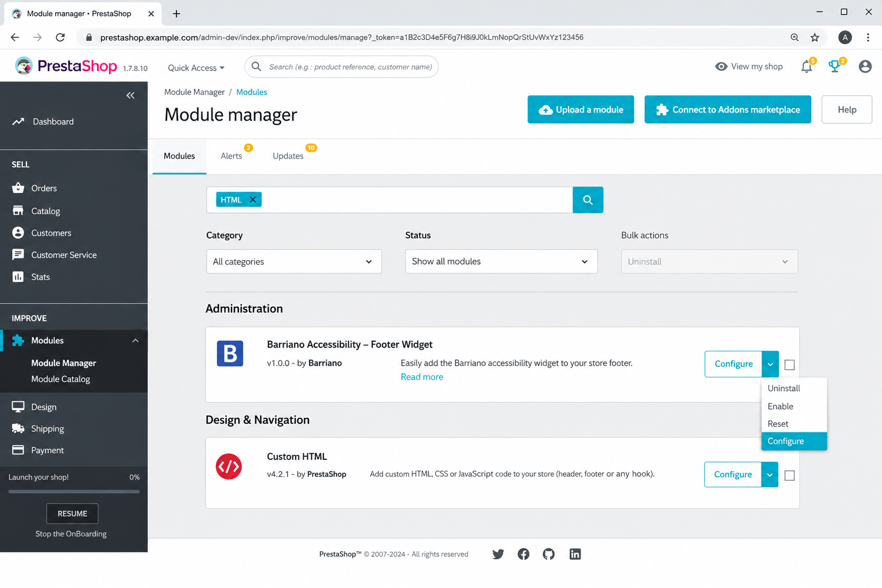Select Module Catalog submenu item
Viewport: 882px width, 588px height.
tap(61, 379)
